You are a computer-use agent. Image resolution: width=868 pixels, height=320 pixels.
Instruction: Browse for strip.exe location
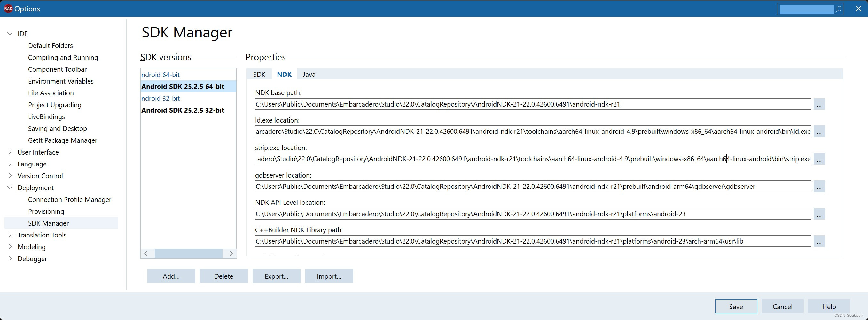(x=819, y=159)
